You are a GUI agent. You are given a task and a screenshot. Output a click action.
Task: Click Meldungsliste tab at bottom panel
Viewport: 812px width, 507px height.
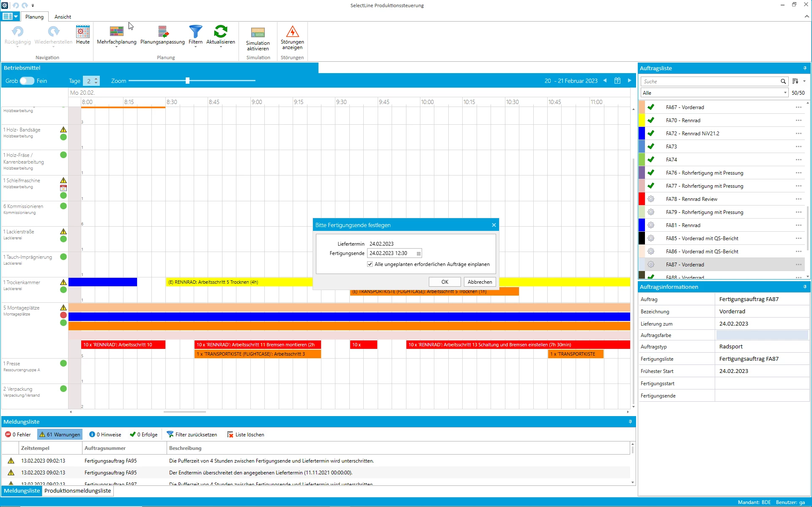(x=22, y=491)
